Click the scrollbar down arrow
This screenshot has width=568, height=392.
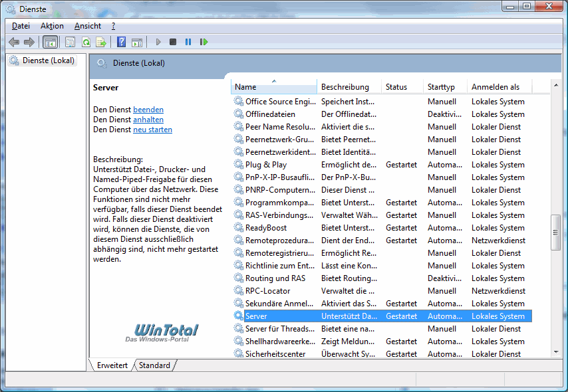pos(555,352)
